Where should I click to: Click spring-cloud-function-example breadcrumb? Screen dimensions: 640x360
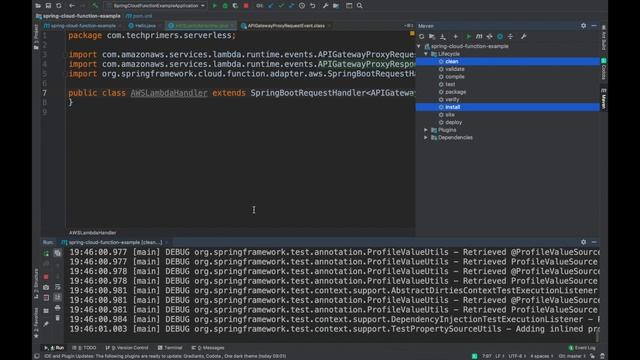(x=78, y=16)
